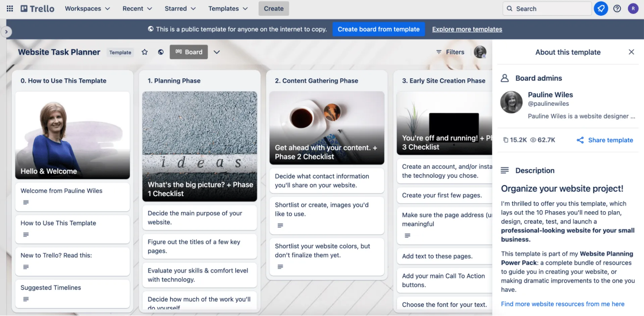Open Shortlist or create, images card

(327, 215)
